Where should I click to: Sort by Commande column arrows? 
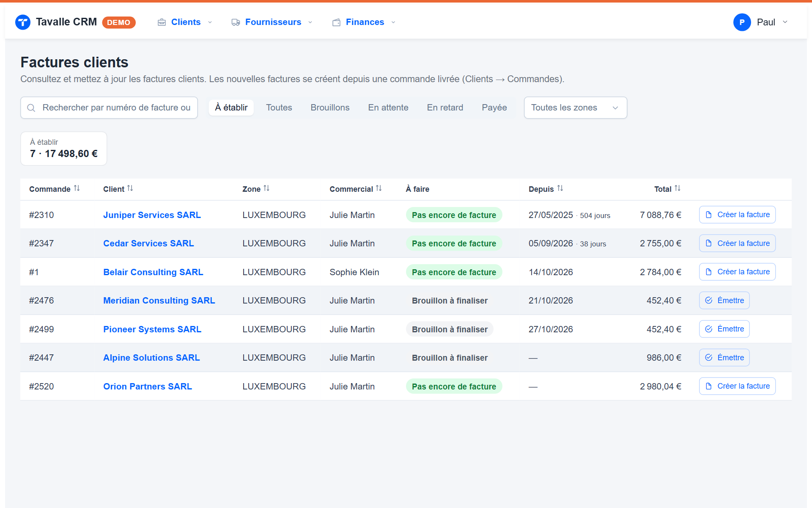77,188
